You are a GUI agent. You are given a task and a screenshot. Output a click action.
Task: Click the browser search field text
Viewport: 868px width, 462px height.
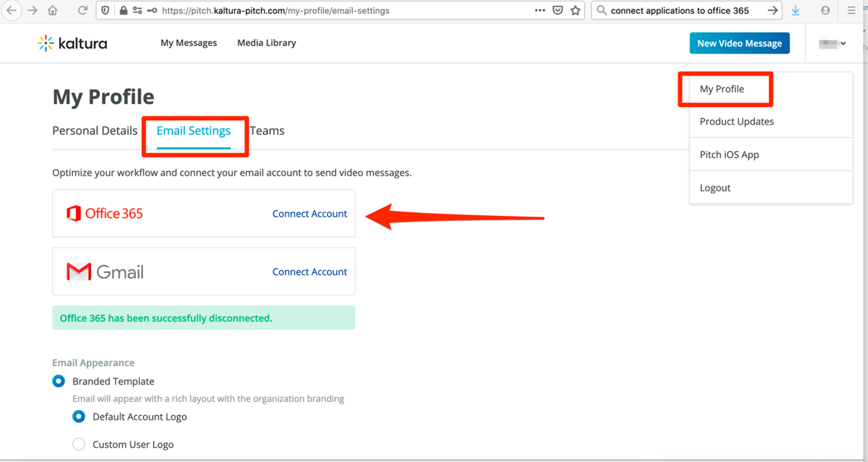680,11
